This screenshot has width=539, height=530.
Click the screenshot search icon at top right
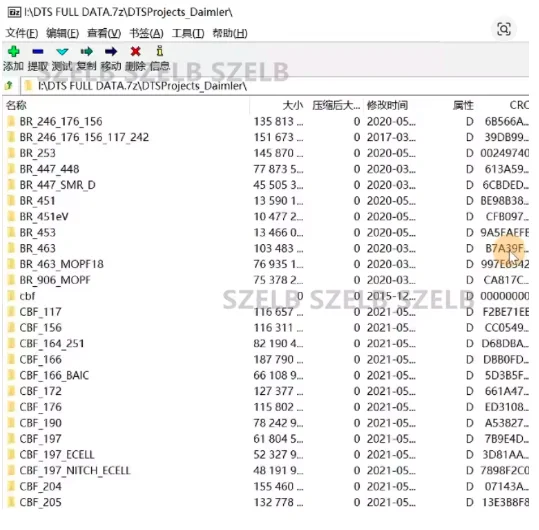pos(504,29)
